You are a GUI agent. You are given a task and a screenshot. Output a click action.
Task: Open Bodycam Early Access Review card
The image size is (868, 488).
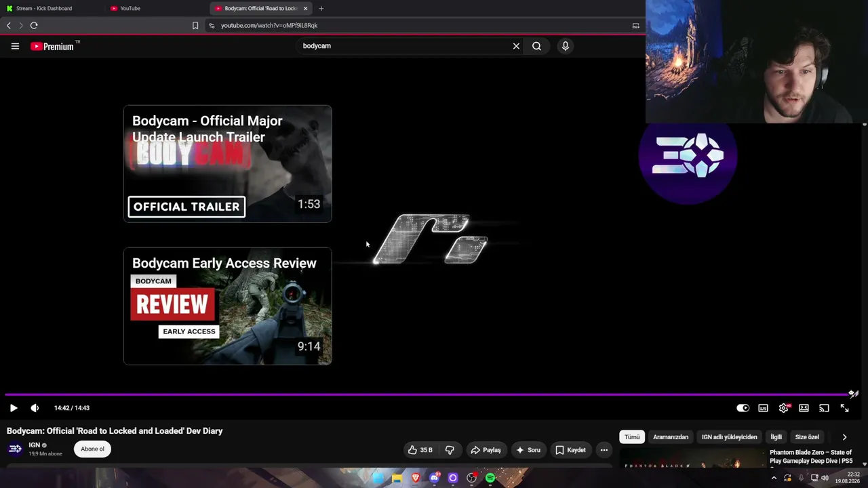point(228,306)
